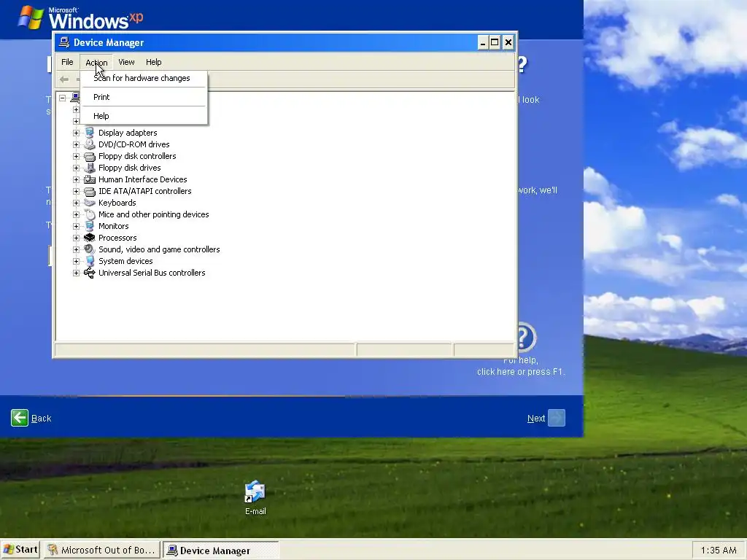Click the taskbar clock
Screen dimensions: 747x560
coord(719,550)
